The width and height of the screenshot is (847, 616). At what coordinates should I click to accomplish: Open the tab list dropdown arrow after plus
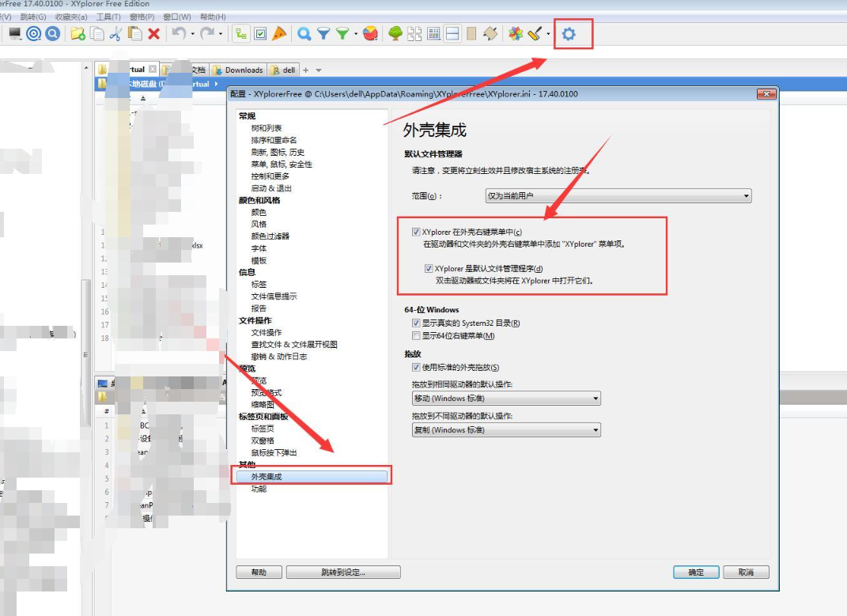click(x=319, y=70)
